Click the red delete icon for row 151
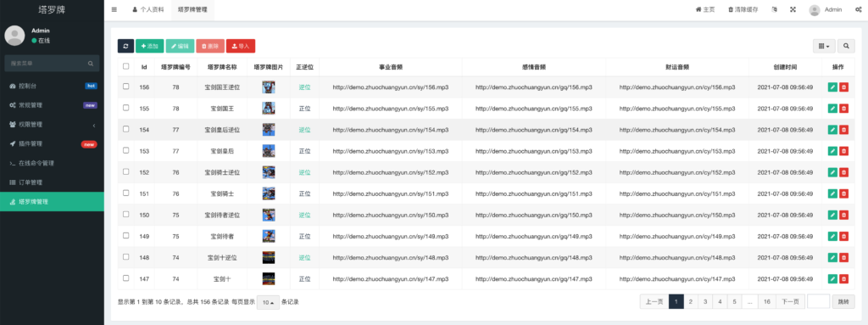 coord(843,193)
